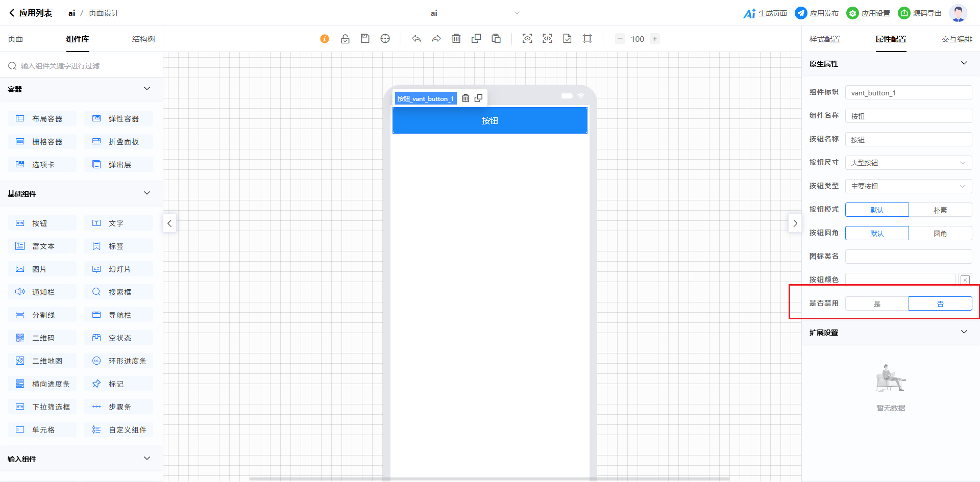Click 源码导出 in the header
This screenshot has height=482, width=980.
point(920,13)
